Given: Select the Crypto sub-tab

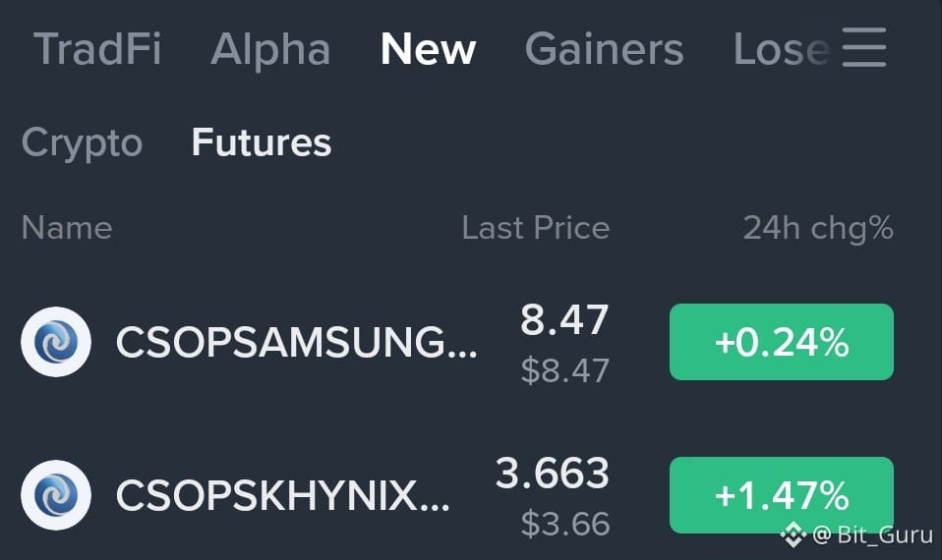Looking at the screenshot, I should click(x=82, y=142).
